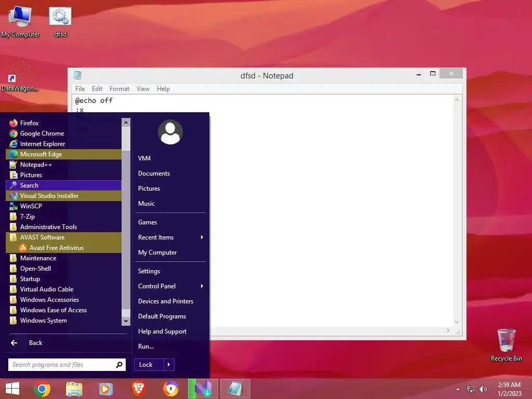The height and width of the screenshot is (399, 532).
Task: Open the arrow next to Lock
Action: (x=169, y=365)
